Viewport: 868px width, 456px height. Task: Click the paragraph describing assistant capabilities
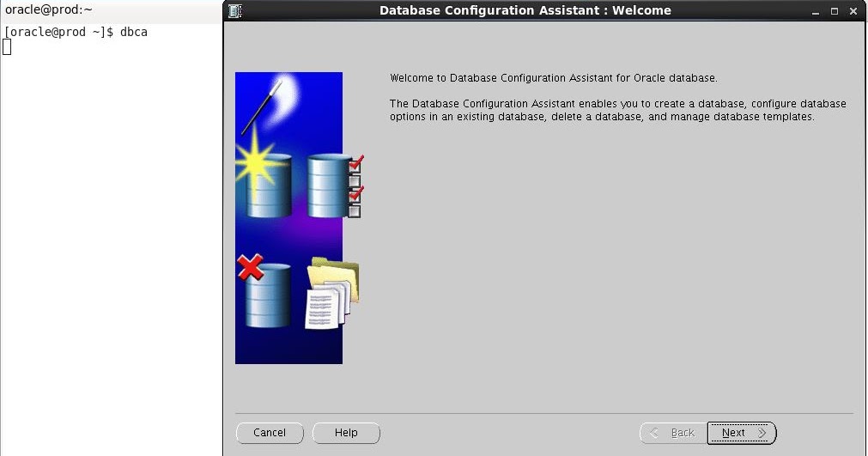pos(618,110)
